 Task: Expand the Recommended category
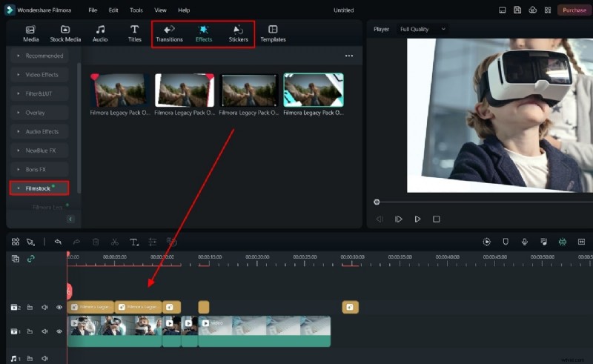[40, 56]
